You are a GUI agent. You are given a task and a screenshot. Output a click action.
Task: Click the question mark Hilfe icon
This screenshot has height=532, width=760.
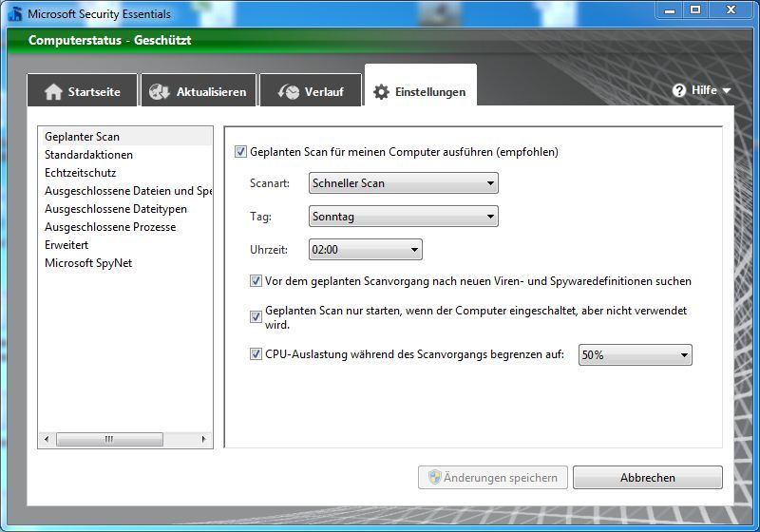pos(679,90)
